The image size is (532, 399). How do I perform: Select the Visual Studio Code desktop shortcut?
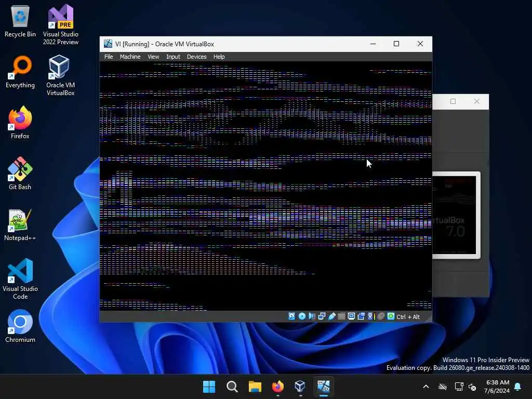coord(20,279)
